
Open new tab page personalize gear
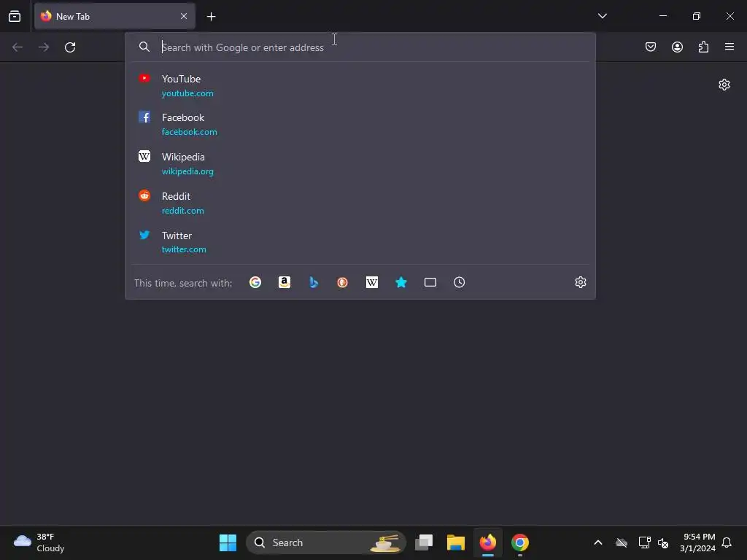(724, 85)
